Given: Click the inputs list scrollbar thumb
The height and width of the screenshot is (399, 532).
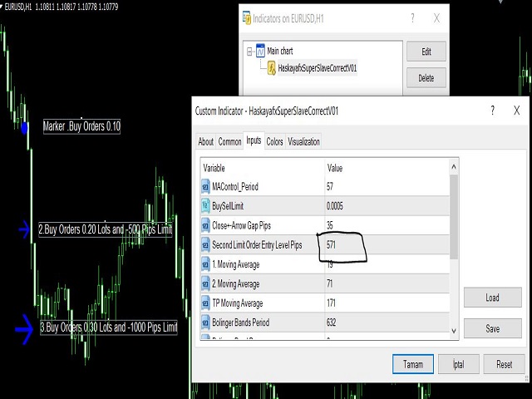Looking at the screenshot, I should pyautogui.click(x=454, y=217).
